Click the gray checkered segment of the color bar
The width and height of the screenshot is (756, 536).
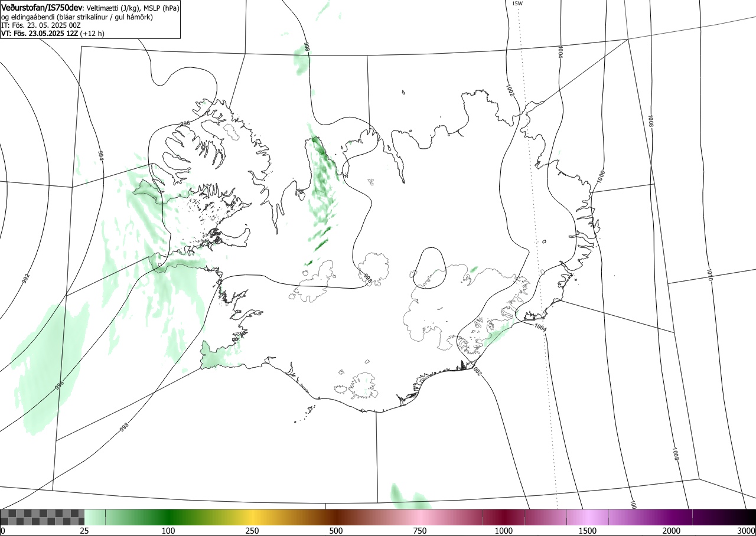[43, 517]
